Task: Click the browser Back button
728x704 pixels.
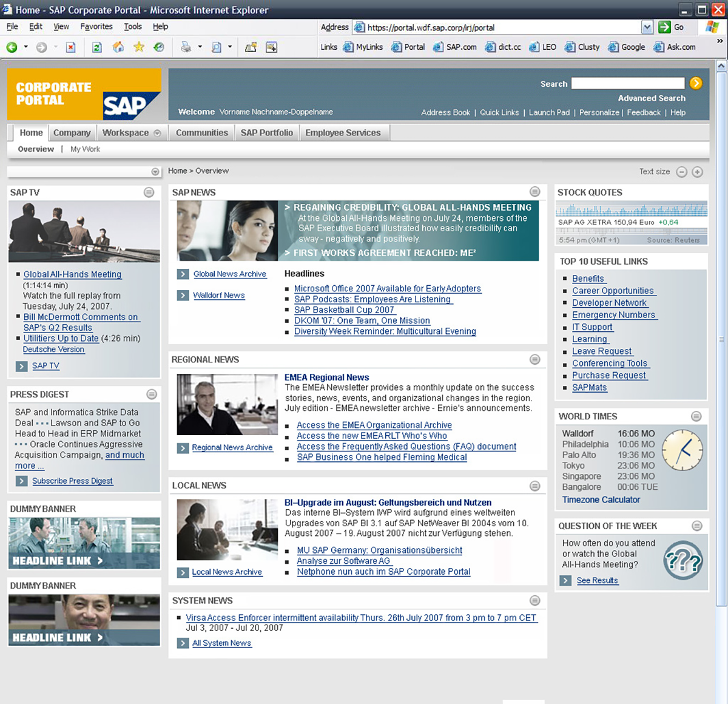Action: [x=12, y=47]
